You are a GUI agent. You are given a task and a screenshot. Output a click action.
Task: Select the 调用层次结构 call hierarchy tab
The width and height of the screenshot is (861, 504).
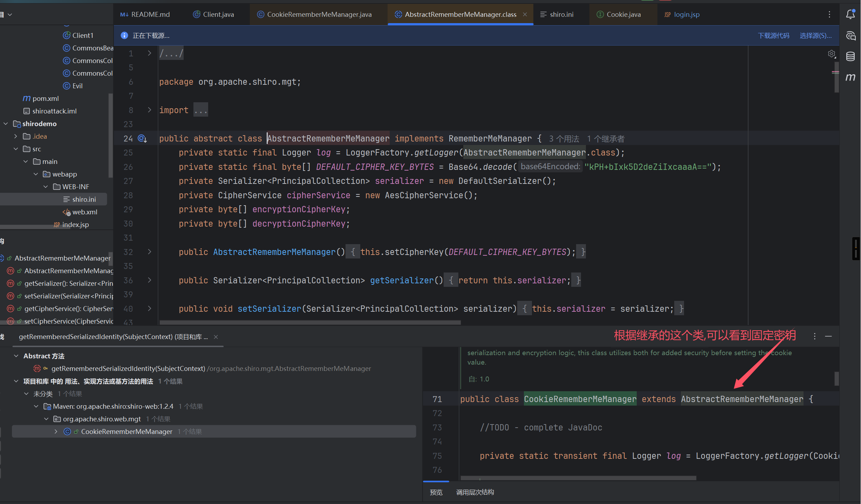(475, 492)
